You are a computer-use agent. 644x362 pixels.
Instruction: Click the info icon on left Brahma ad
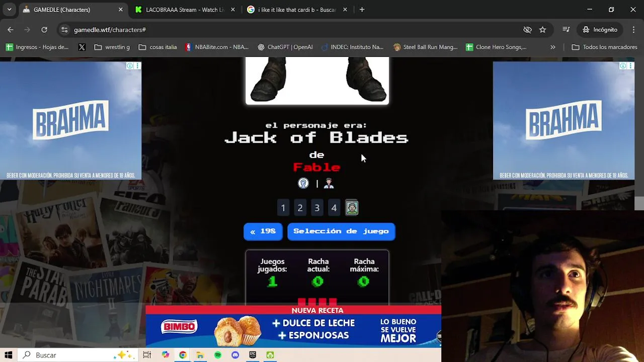130,66
